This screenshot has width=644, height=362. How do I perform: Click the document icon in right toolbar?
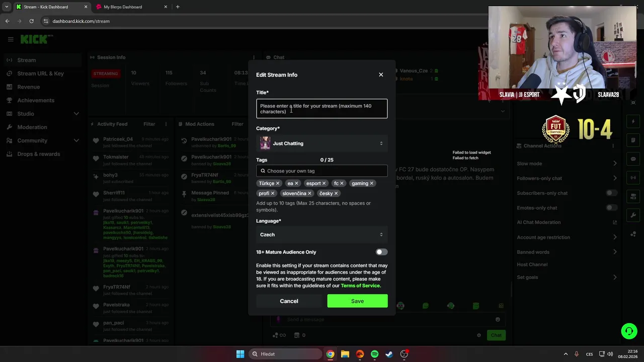tap(633, 140)
